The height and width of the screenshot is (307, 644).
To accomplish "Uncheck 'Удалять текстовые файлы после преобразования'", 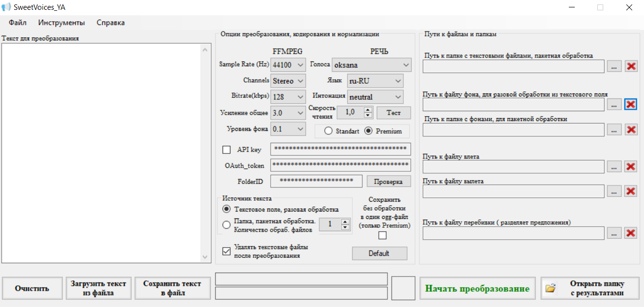I will point(226,251).
